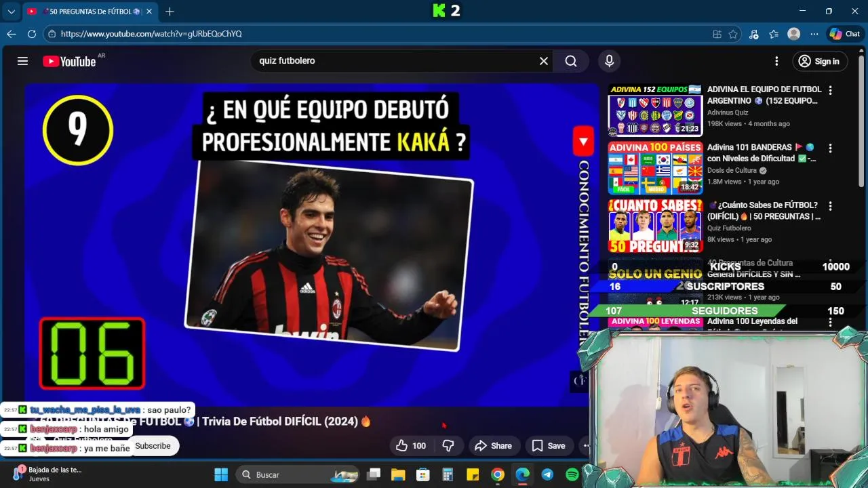Start voice search with the microphone icon
The image size is (868, 488).
[609, 61]
